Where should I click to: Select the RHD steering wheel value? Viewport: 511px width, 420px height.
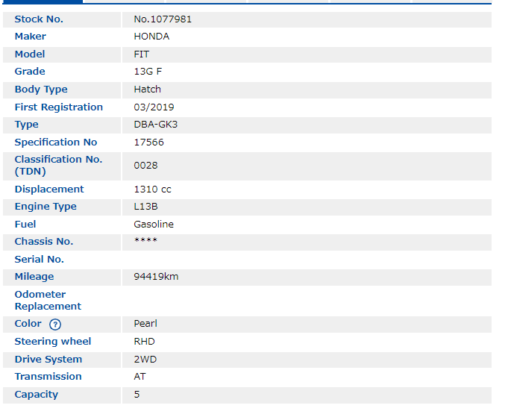point(144,342)
